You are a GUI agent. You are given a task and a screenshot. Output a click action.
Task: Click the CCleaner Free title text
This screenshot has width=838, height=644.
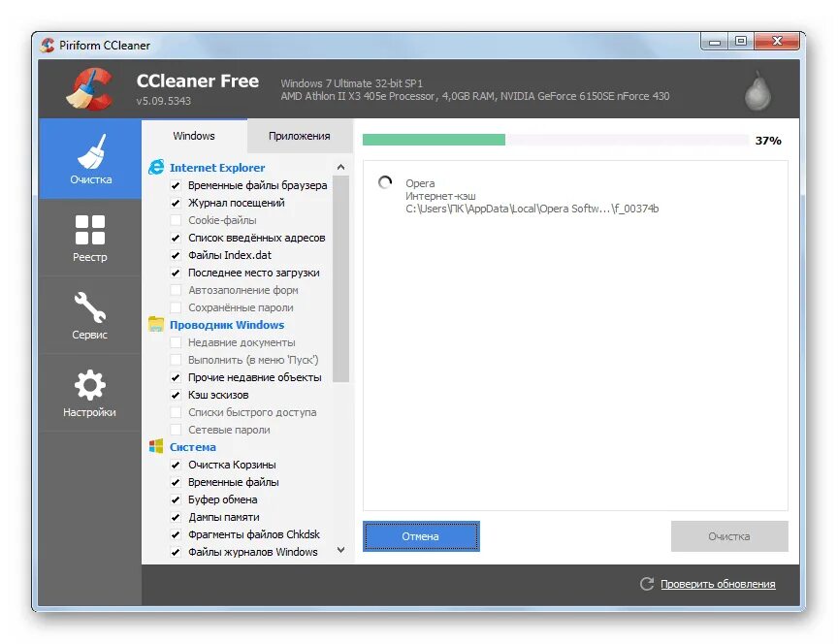pos(198,80)
